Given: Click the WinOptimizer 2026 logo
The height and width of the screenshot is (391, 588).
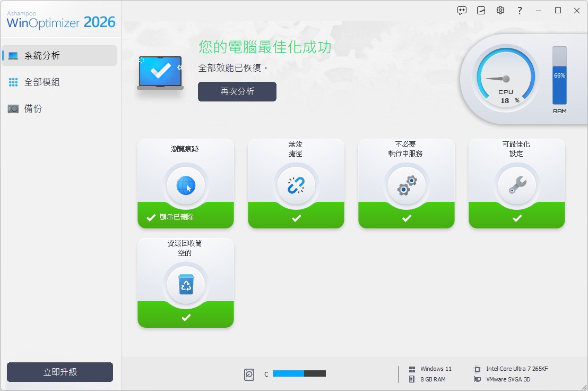Looking at the screenshot, I should pos(60,20).
